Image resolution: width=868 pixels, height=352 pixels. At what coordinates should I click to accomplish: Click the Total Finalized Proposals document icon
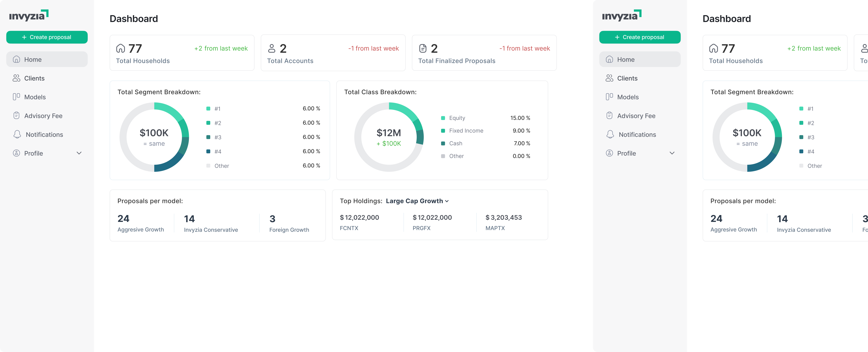click(x=423, y=49)
